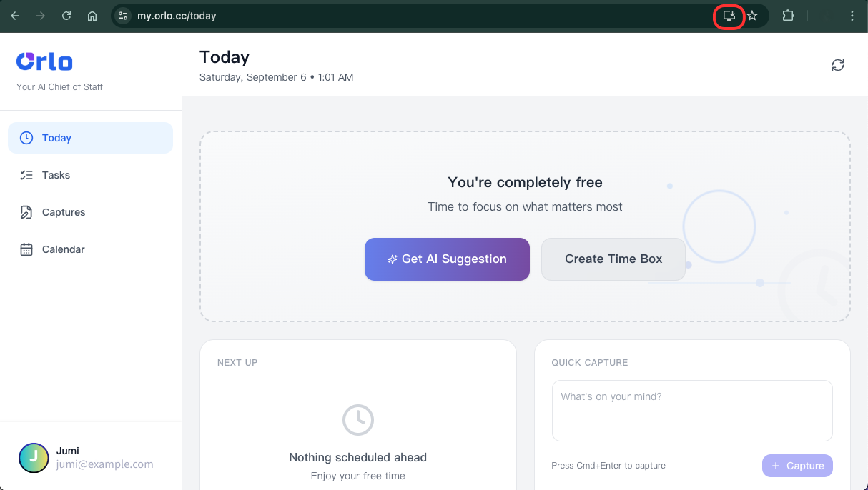Get an AI Suggestion

[x=447, y=259]
